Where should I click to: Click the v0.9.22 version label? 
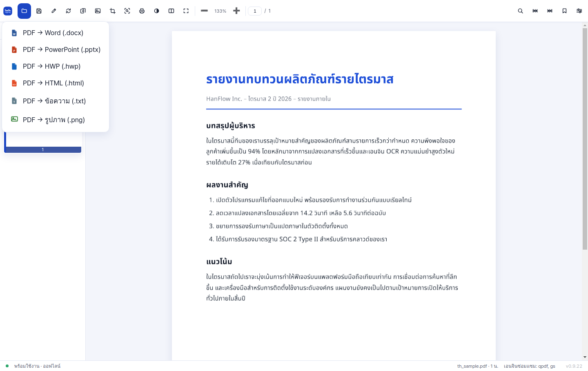click(x=574, y=366)
